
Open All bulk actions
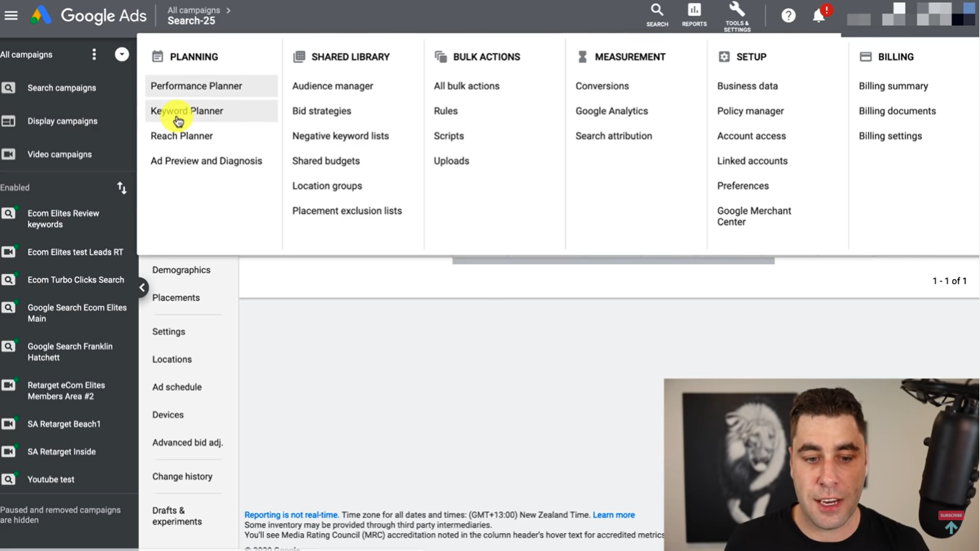[466, 86]
